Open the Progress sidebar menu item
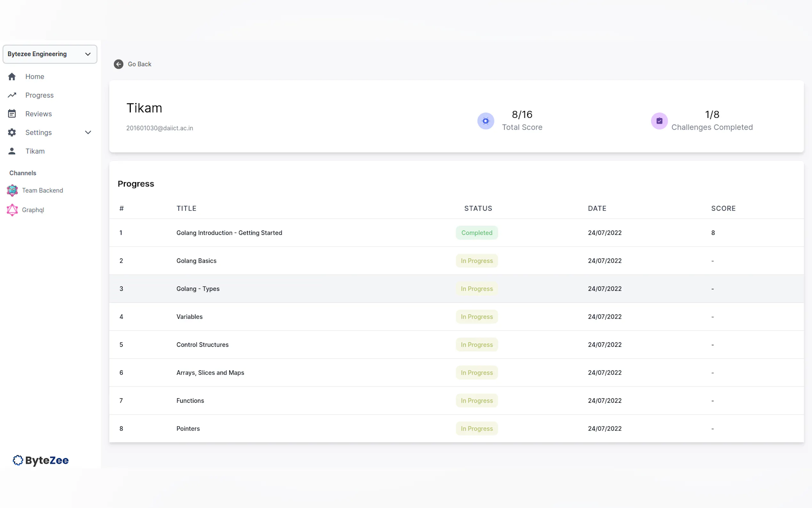This screenshot has height=508, width=812. [39, 95]
